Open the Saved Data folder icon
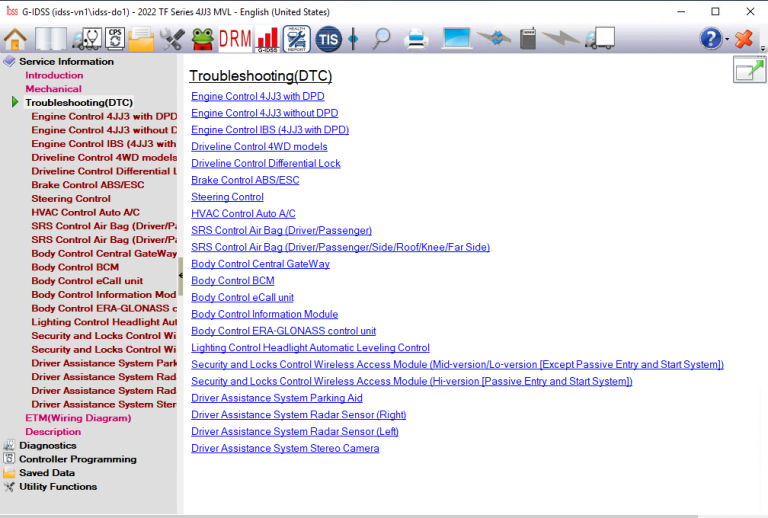This screenshot has height=518, width=768. pyautogui.click(x=142, y=39)
